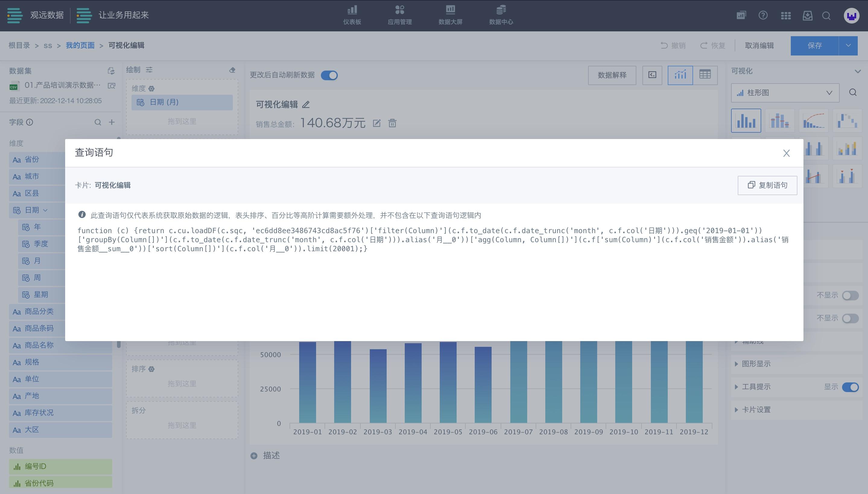Open the 柱形图 chart type dropdown
This screenshot has height=494, width=868.
click(x=785, y=93)
